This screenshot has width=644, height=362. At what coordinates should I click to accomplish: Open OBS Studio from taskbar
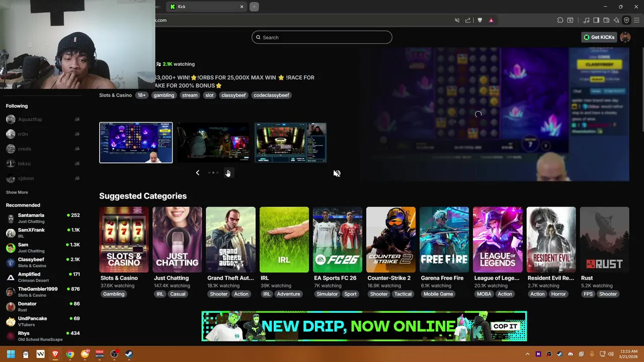tap(114, 354)
